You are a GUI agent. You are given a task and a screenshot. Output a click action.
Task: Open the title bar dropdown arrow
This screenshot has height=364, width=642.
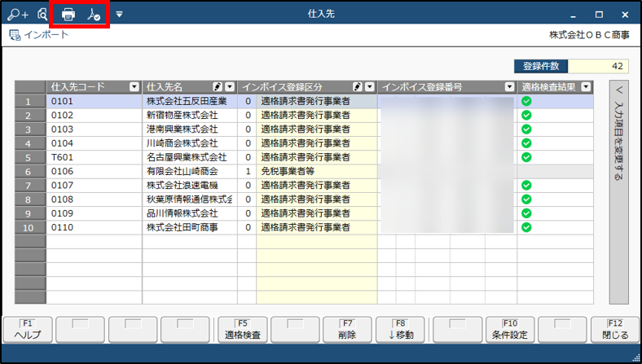[x=119, y=15]
